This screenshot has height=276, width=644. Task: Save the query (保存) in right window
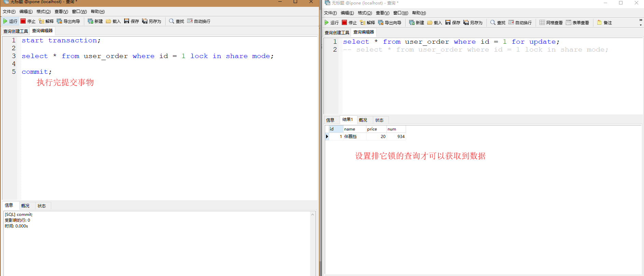pyautogui.click(x=453, y=23)
